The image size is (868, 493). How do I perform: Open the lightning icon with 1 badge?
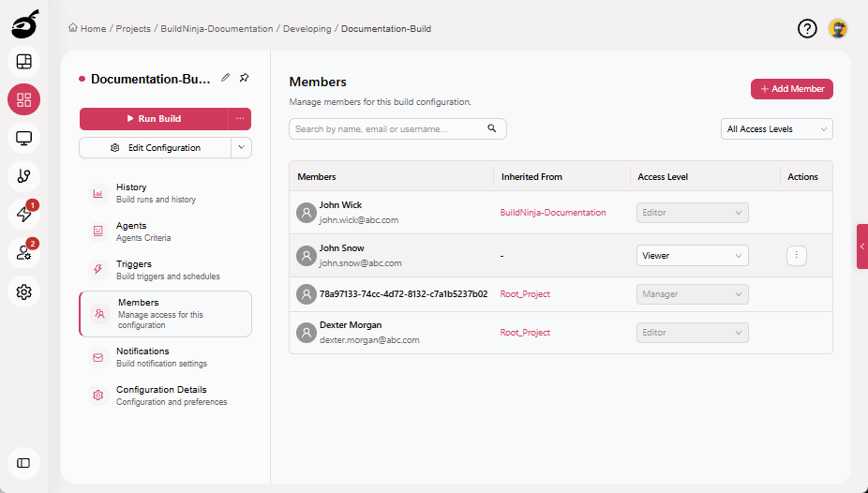23,215
